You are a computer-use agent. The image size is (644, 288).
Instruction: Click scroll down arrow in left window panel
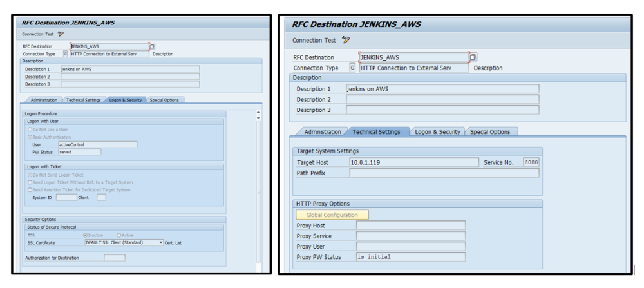point(258,118)
